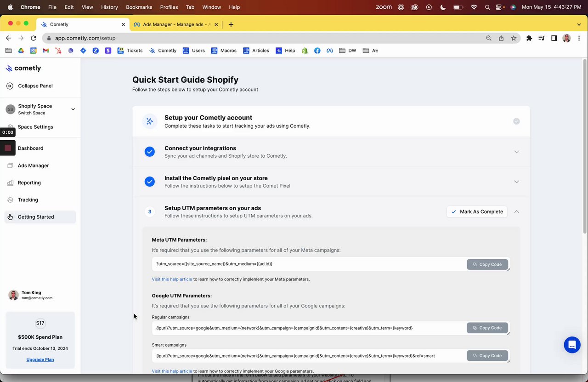Open the View menu

click(x=87, y=7)
